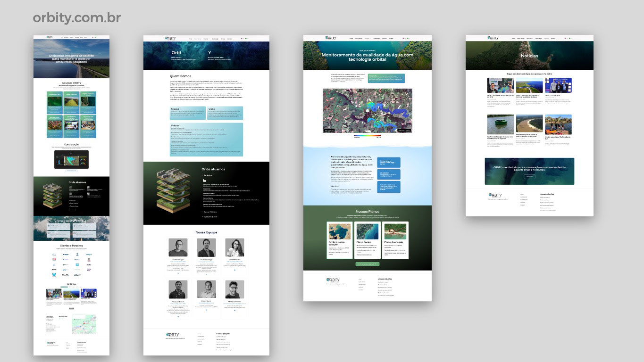Select Home in the Quem Somos page navigation
Viewport: 644px width, 362px height.
(x=191, y=39)
